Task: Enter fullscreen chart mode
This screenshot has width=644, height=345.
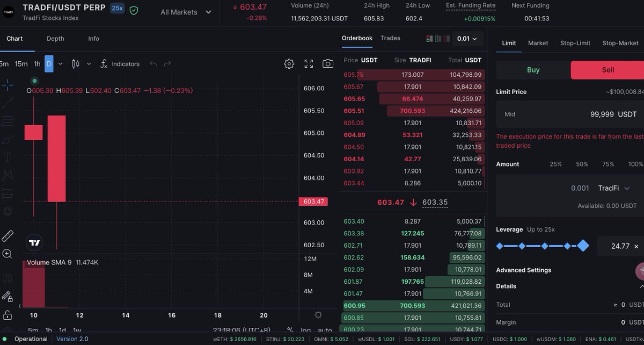Action: [x=309, y=63]
